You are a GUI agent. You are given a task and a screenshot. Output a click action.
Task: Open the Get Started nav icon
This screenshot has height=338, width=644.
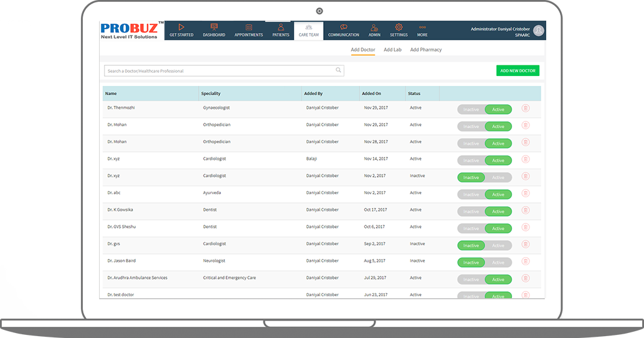coord(181,28)
